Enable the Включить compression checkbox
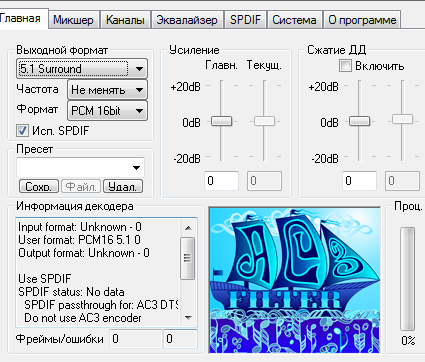This screenshot has width=425, height=362. (x=345, y=65)
